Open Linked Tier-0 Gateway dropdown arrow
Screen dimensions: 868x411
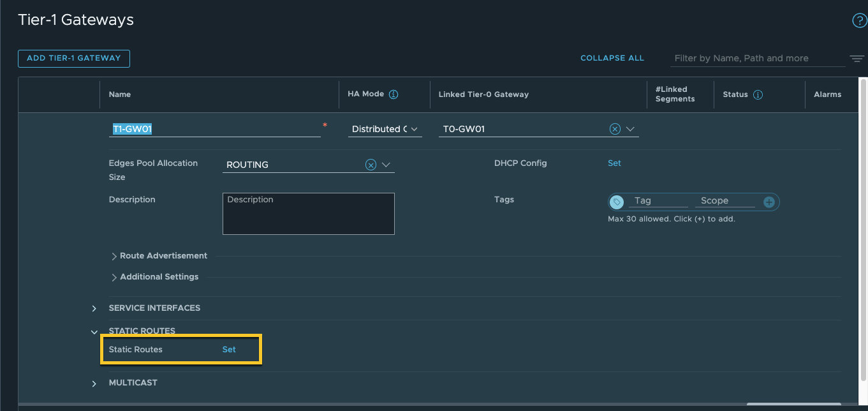click(x=631, y=129)
